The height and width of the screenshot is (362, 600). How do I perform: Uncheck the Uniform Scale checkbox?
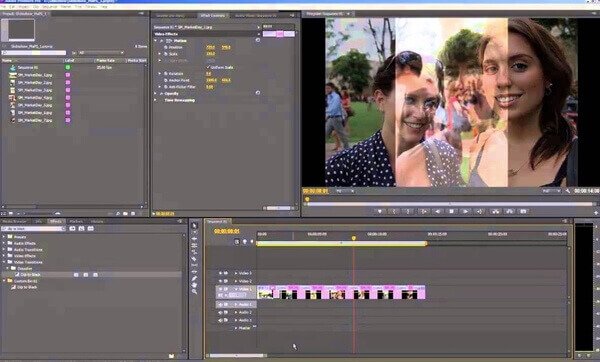coord(209,67)
